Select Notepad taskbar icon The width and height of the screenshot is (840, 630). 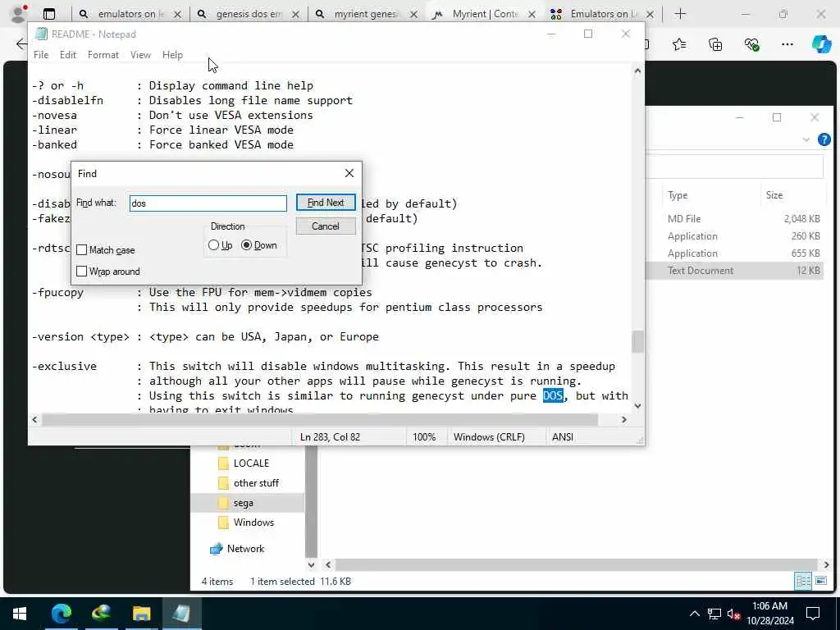tap(181, 614)
